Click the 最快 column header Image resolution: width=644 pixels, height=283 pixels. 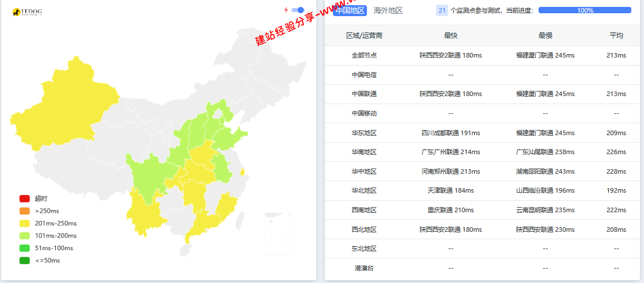click(x=450, y=36)
